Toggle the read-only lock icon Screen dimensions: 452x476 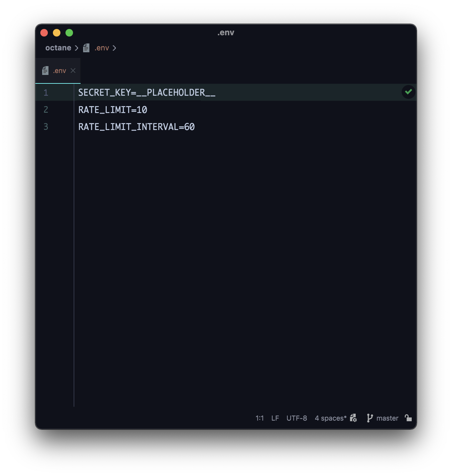(408, 418)
